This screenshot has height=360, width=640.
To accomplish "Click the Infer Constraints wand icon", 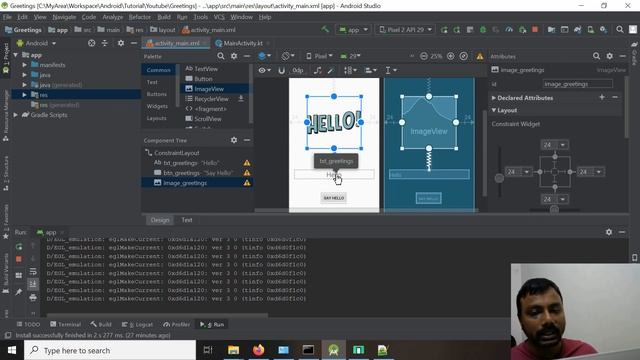I will [331, 70].
